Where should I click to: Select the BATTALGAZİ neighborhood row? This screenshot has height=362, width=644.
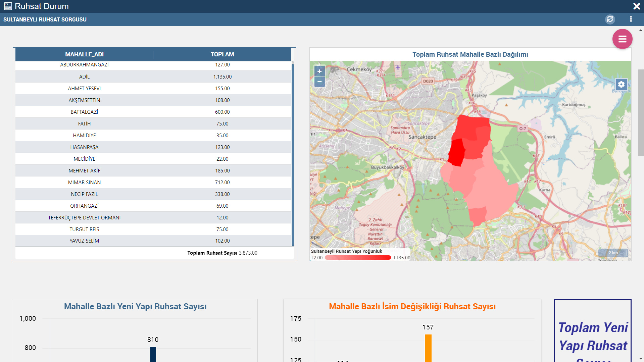pos(84,112)
